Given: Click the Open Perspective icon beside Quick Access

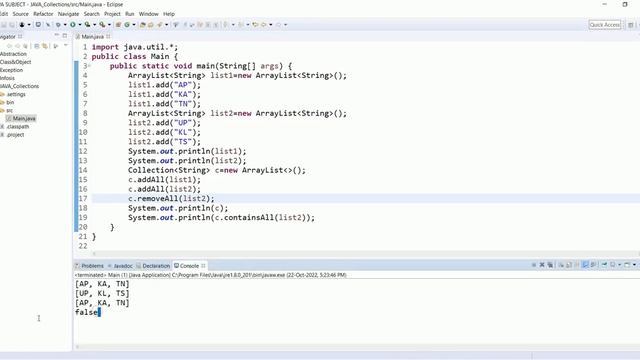Looking at the screenshot, I should (x=631, y=25).
